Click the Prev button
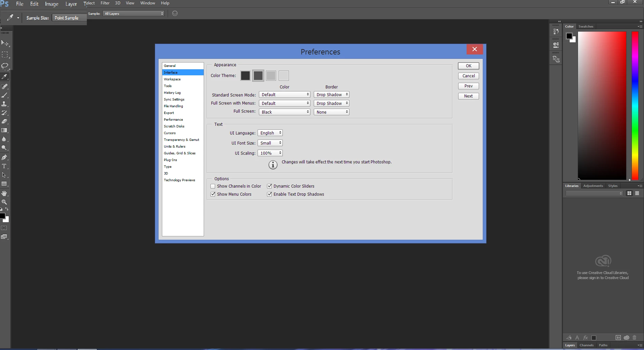This screenshot has width=644, height=350. point(469,86)
